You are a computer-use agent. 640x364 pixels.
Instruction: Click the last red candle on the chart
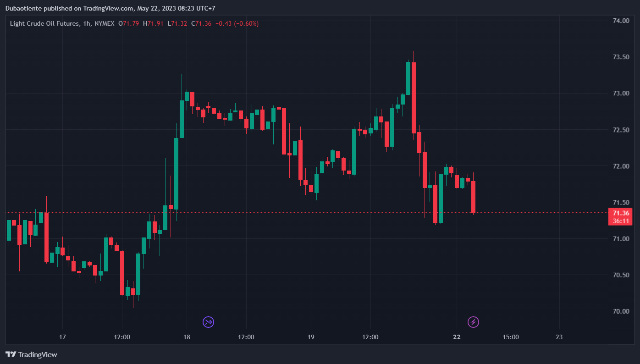pos(473,197)
